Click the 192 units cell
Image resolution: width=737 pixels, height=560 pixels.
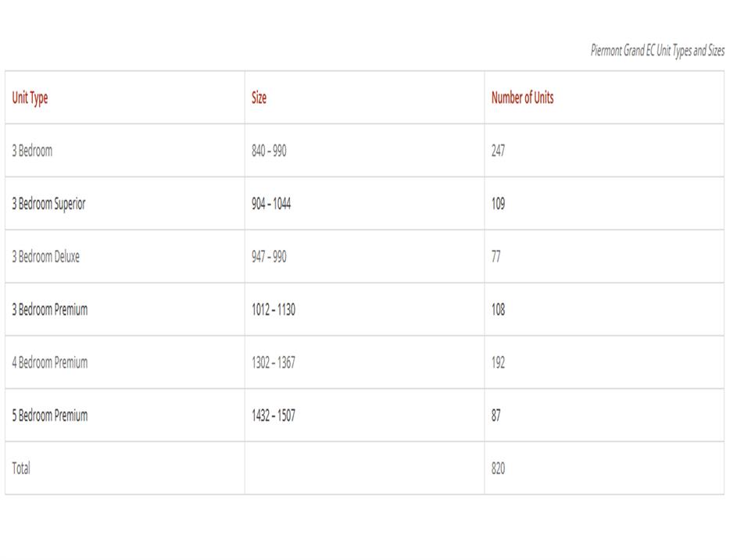[498, 362]
